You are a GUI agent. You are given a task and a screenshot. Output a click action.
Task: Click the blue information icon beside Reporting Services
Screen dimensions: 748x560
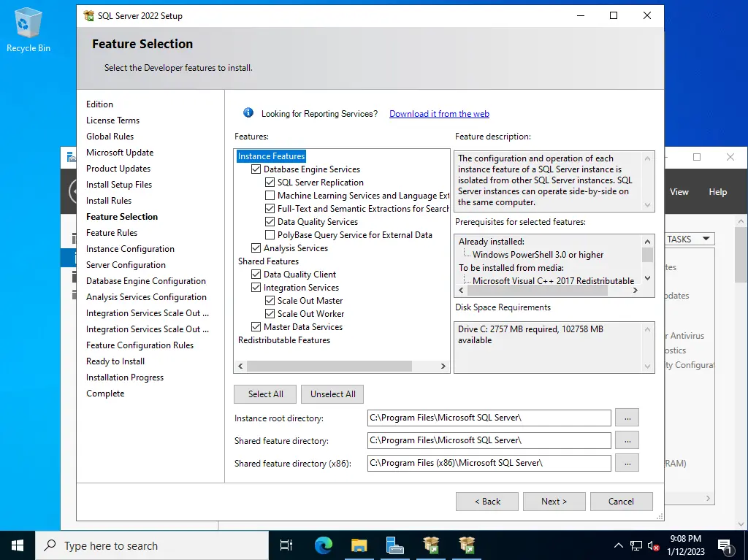[x=248, y=113]
